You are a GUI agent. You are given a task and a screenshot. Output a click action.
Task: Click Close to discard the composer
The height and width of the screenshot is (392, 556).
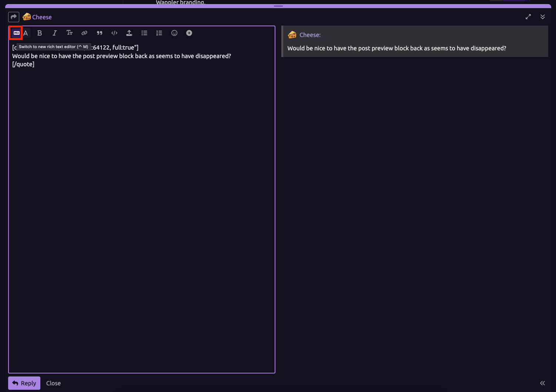tap(53, 383)
